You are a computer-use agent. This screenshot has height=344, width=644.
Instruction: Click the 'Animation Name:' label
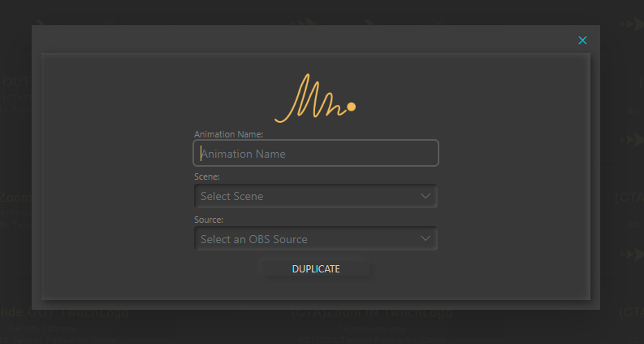coord(228,133)
